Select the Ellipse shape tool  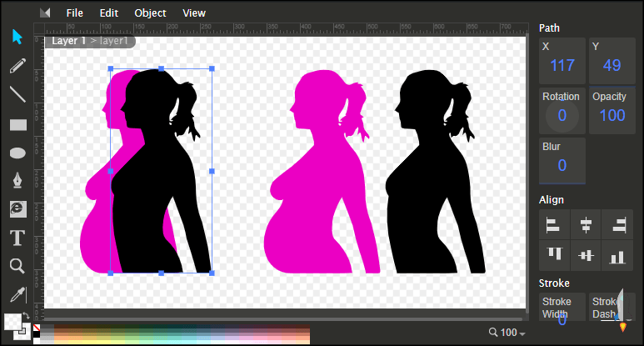[17, 153]
